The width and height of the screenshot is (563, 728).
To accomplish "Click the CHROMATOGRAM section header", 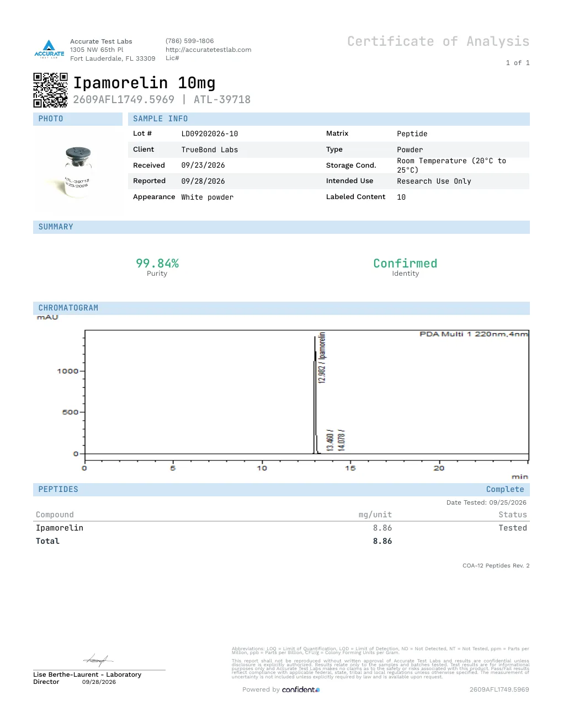I will (281, 308).
